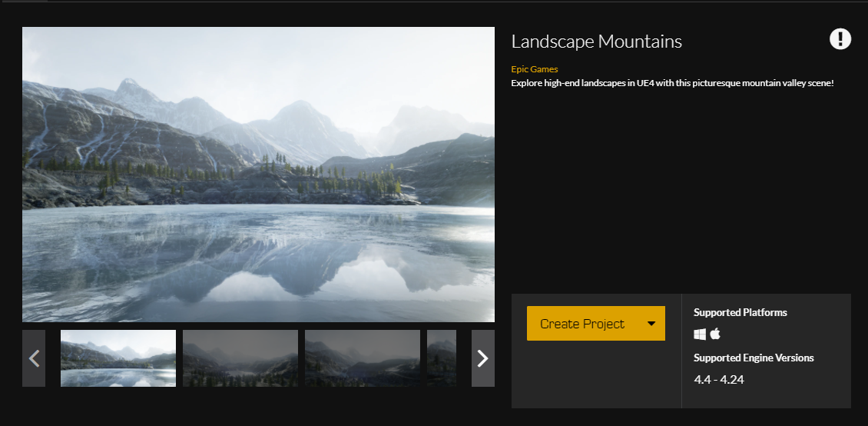This screenshot has height=426, width=868.
Task: Click the Supported Platforms heading
Action: coord(740,312)
